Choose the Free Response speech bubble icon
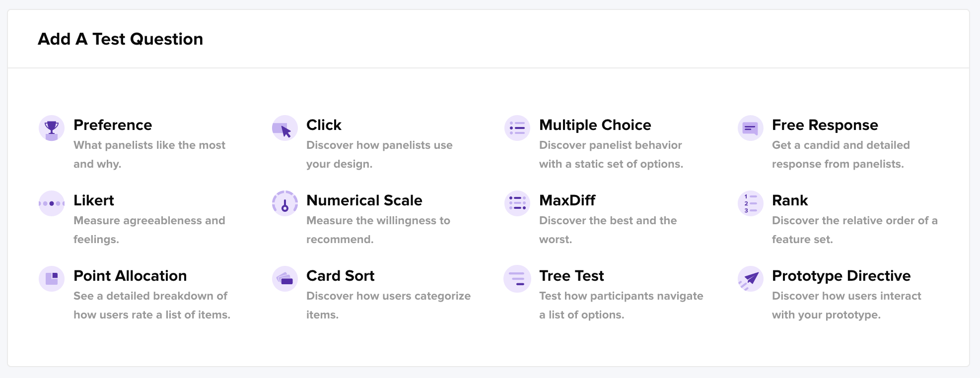This screenshot has height=378, width=980. pyautogui.click(x=750, y=128)
